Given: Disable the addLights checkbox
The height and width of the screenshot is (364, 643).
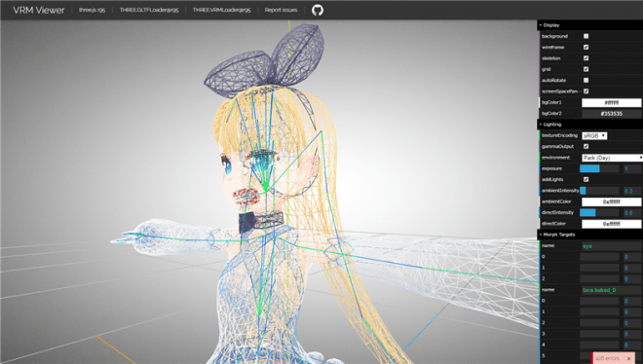Looking at the screenshot, I should click(x=586, y=179).
